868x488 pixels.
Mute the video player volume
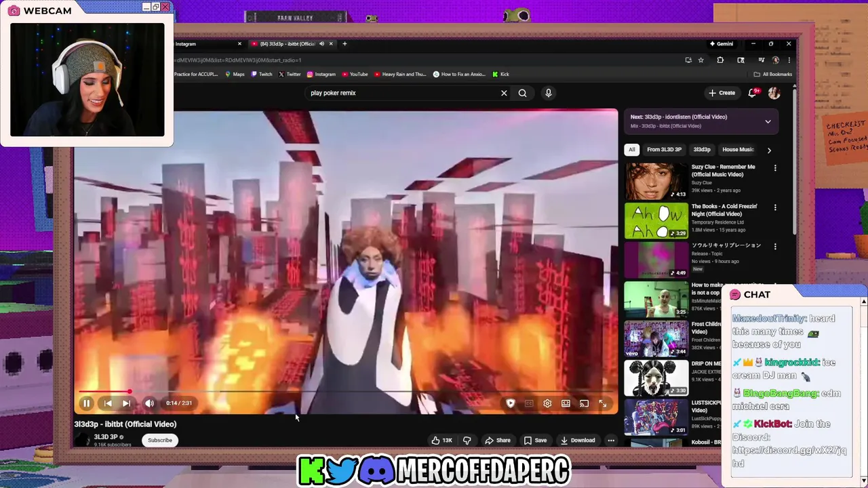click(x=149, y=403)
